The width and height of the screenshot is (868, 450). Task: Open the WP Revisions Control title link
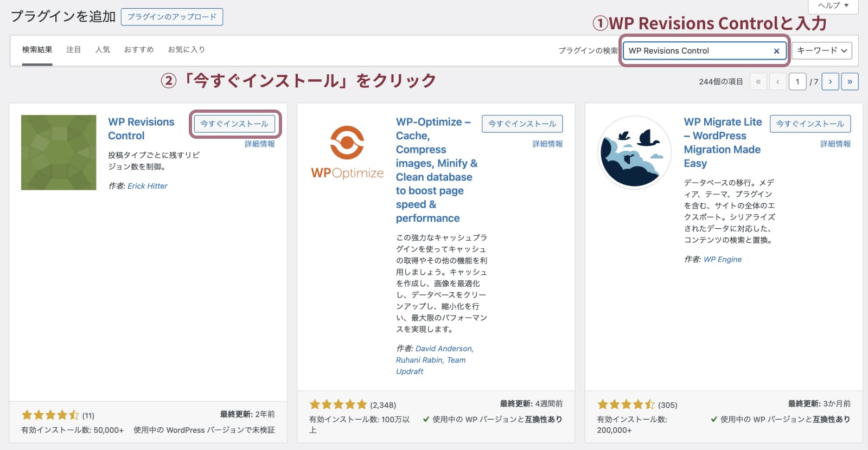pyautogui.click(x=141, y=129)
